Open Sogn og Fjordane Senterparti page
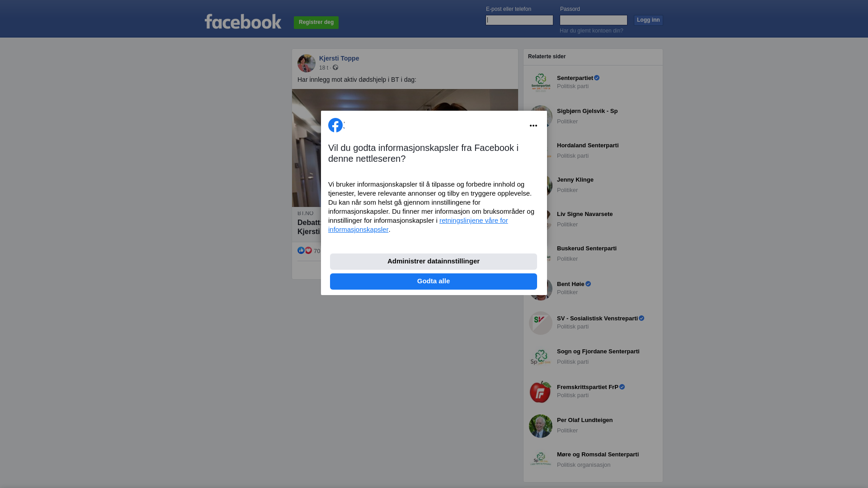868x488 pixels. (x=598, y=352)
